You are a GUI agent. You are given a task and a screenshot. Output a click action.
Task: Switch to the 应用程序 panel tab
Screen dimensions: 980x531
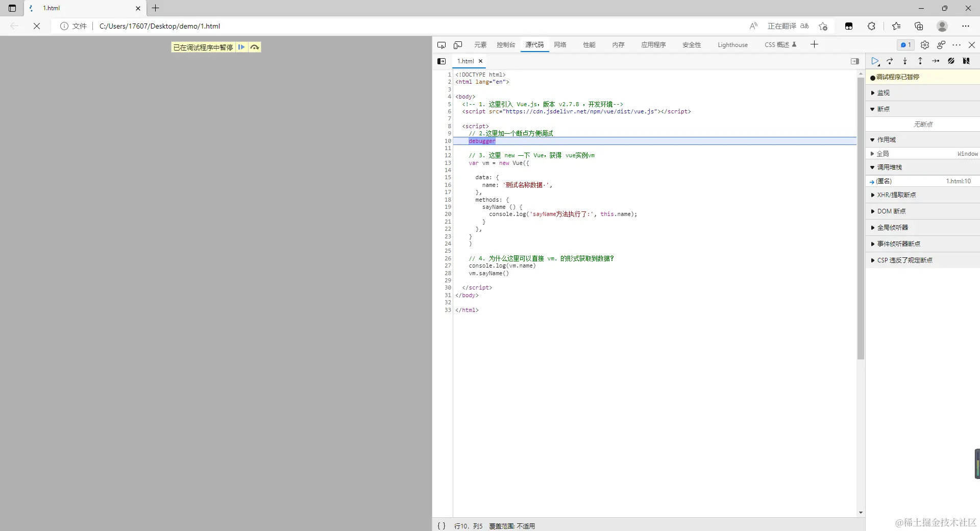coord(653,45)
